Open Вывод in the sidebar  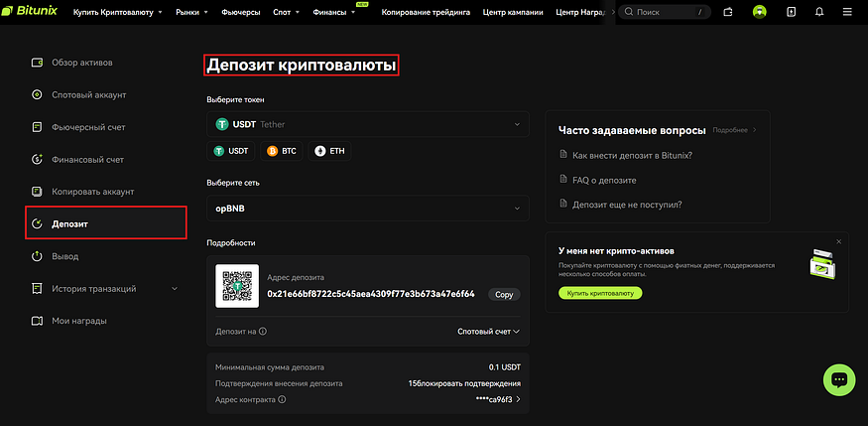coord(65,256)
